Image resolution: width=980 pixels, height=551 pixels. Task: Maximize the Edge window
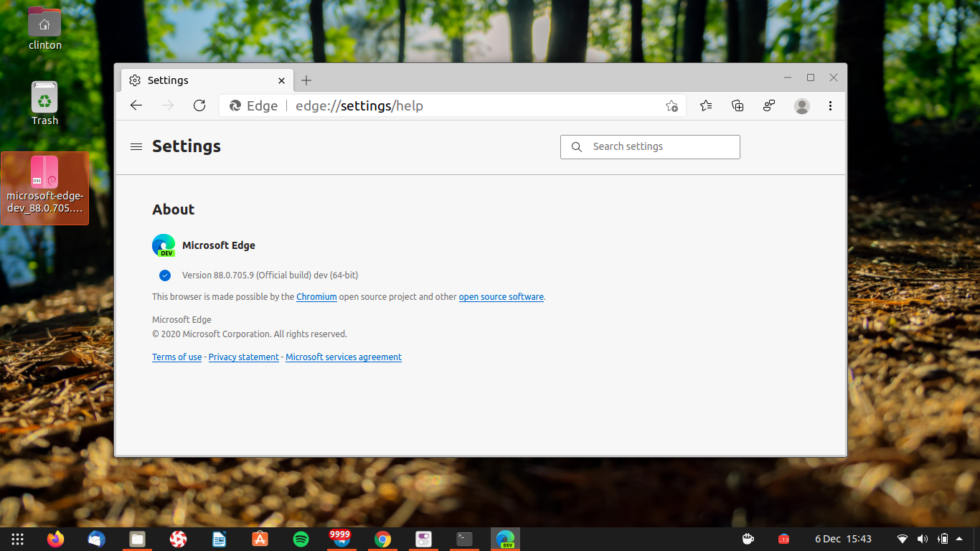pos(811,77)
